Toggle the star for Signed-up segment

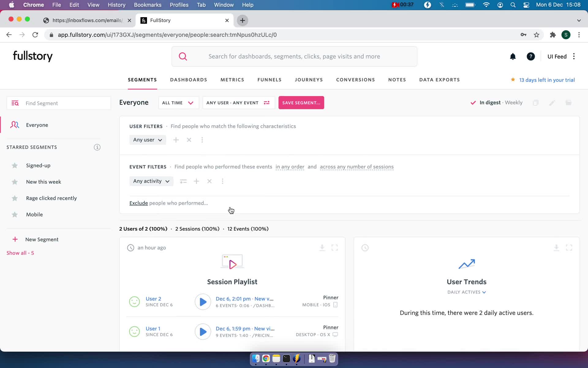pyautogui.click(x=15, y=166)
